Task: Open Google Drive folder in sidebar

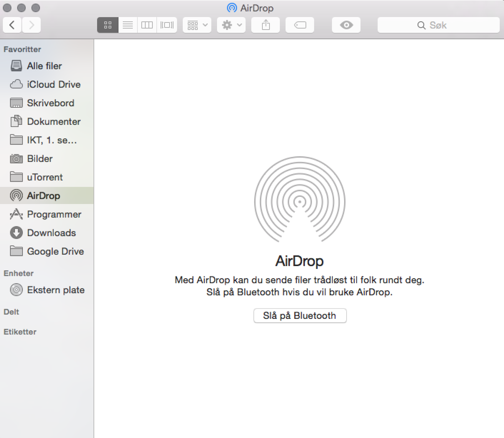Action: 47,251
